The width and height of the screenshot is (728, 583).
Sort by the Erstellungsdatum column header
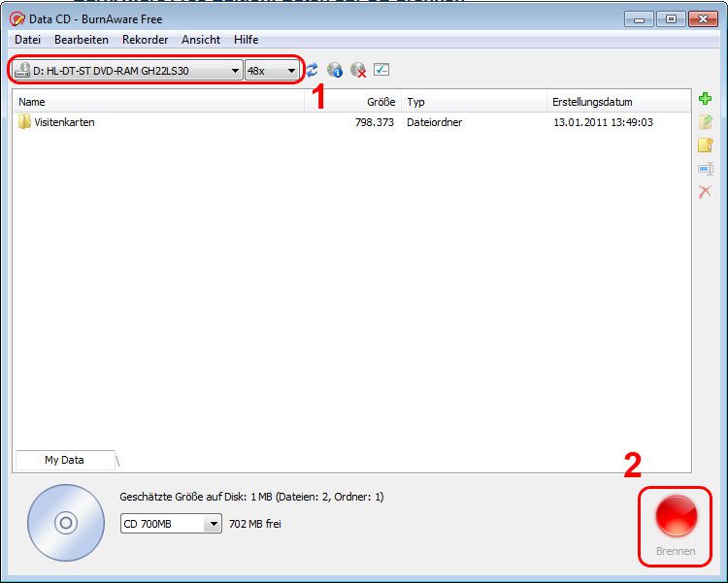591,102
